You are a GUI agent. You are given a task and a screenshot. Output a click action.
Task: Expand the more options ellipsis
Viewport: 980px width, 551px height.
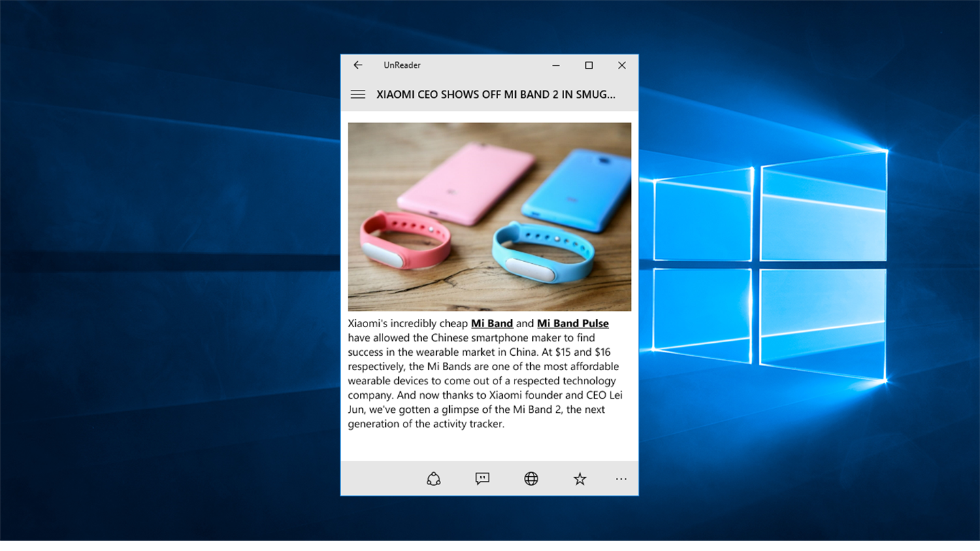coord(621,479)
